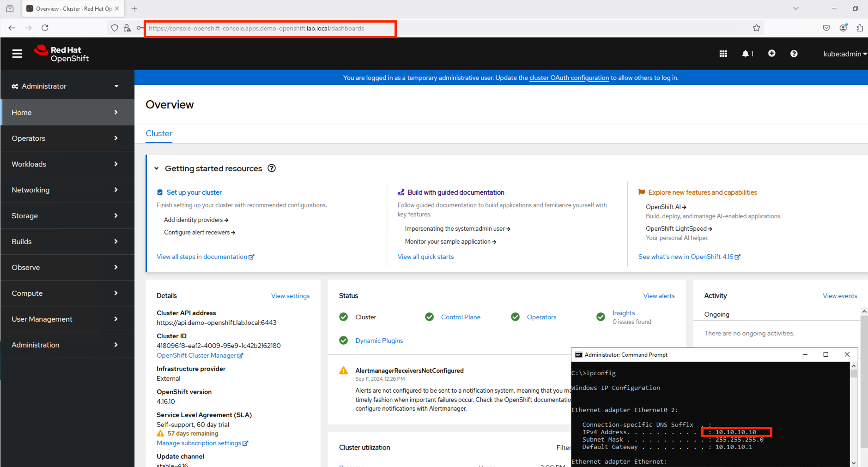
Task: Select the Overview Cluster browser tab
Action: (73, 9)
